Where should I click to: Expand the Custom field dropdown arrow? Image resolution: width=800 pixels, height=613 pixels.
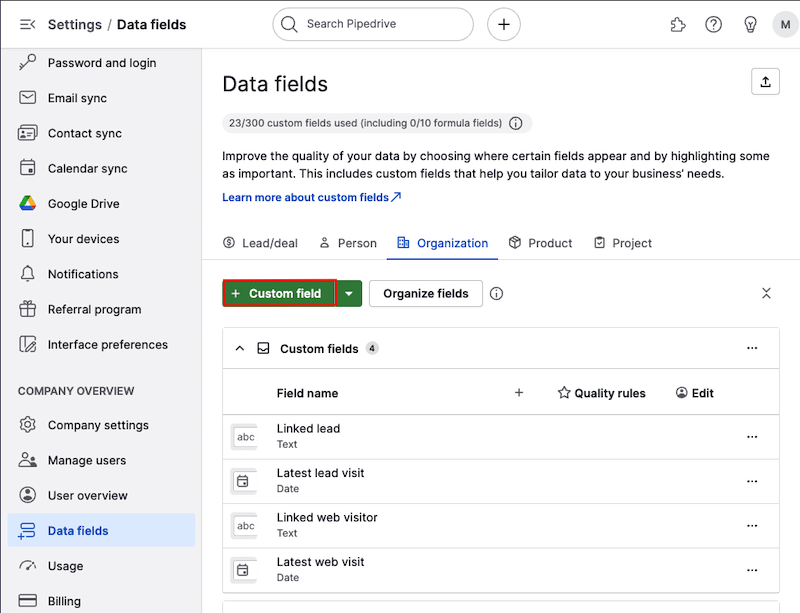point(349,293)
